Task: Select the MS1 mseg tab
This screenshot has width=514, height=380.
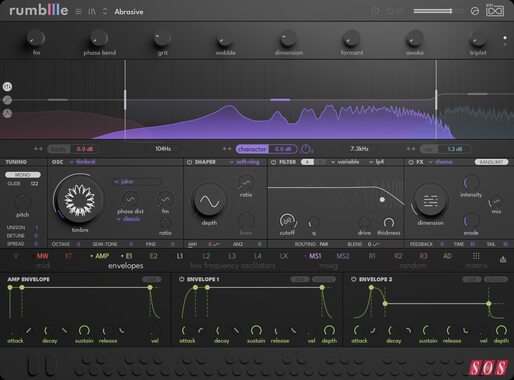Action: click(315, 256)
